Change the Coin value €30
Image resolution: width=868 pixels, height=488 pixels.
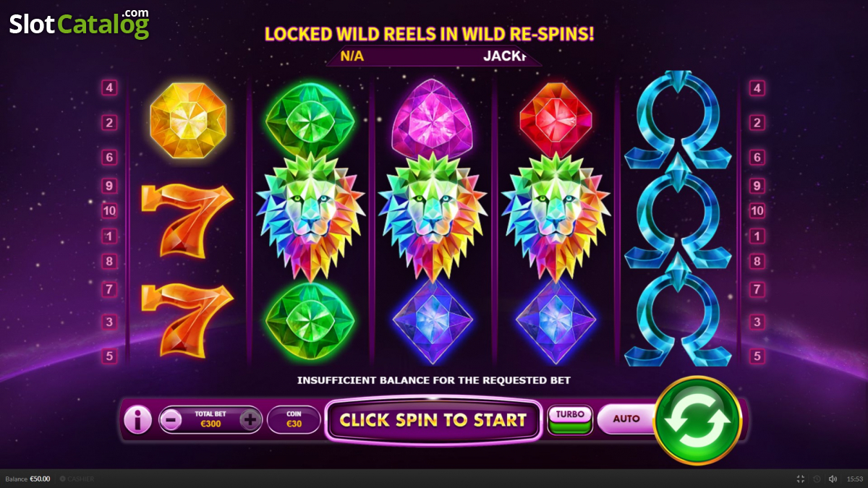coord(294,419)
